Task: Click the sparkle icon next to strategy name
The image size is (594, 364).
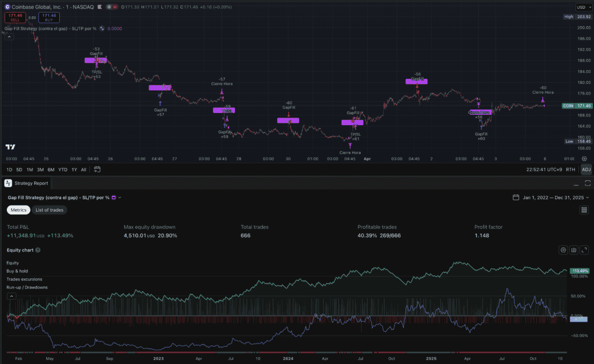Action: pos(102,28)
